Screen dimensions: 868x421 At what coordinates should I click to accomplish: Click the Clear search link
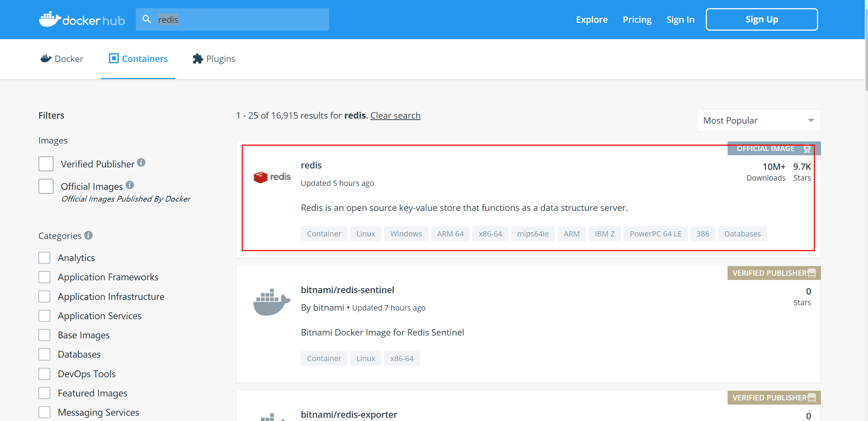(395, 115)
